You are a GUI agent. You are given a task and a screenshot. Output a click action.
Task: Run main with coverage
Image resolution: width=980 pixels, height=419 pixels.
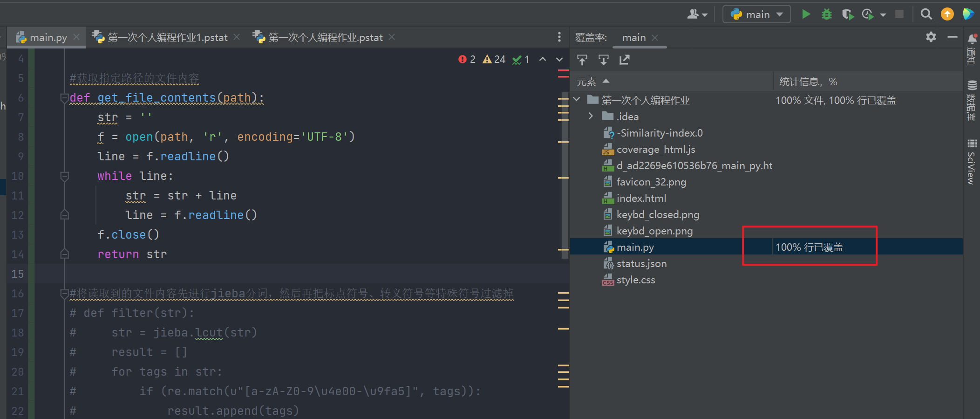click(848, 14)
